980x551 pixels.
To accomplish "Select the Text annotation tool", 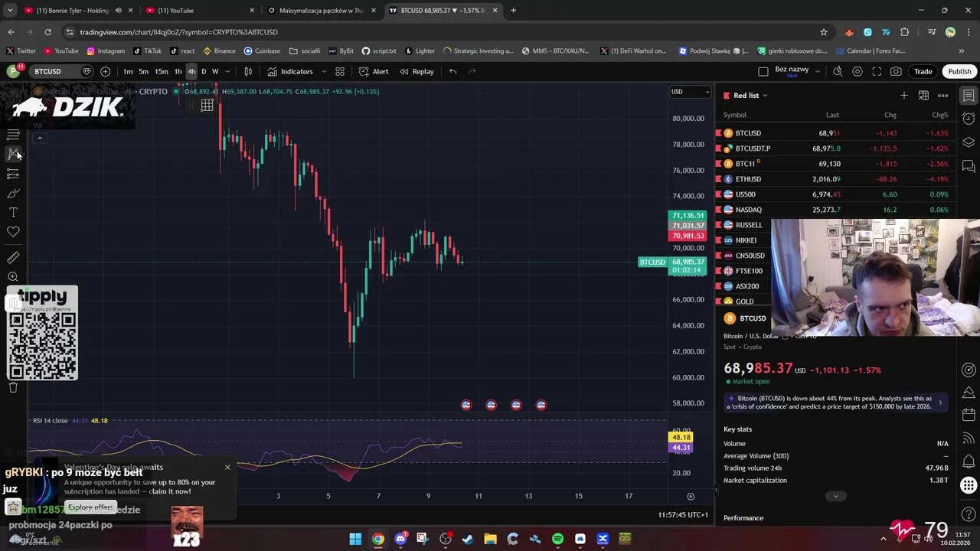I will coord(13,212).
